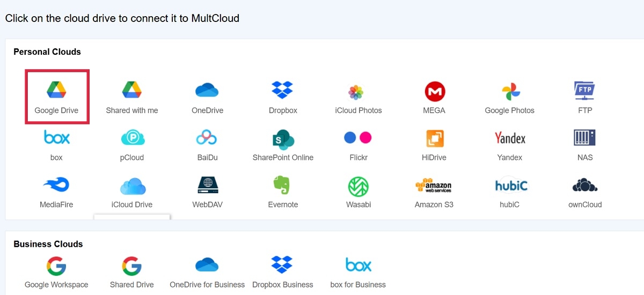
Task: Add the pCloud drive
Action: click(x=131, y=145)
